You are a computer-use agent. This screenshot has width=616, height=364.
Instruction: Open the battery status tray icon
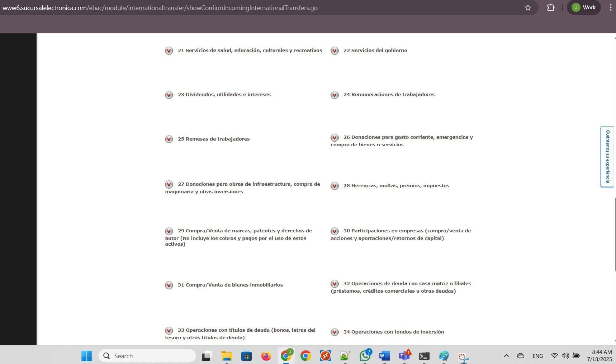click(x=576, y=356)
